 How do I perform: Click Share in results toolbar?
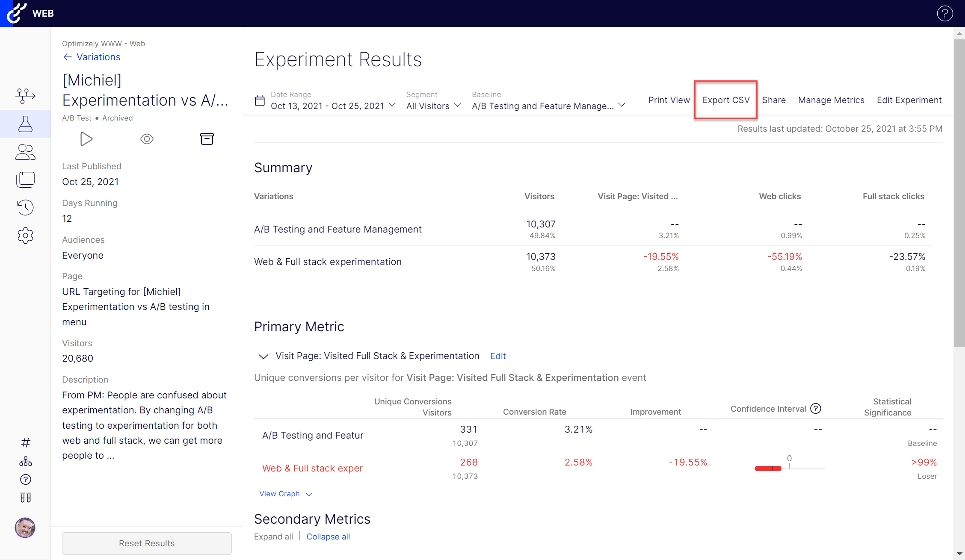pos(774,100)
